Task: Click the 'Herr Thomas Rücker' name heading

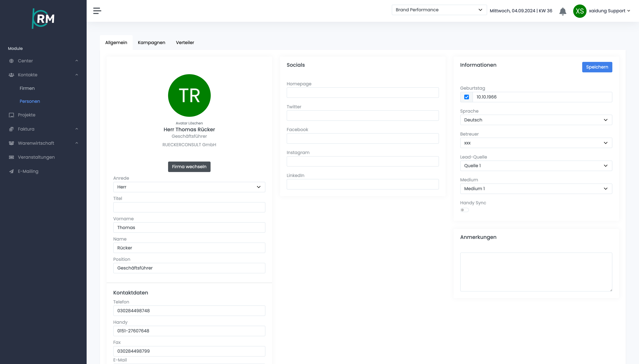Action: (189, 129)
